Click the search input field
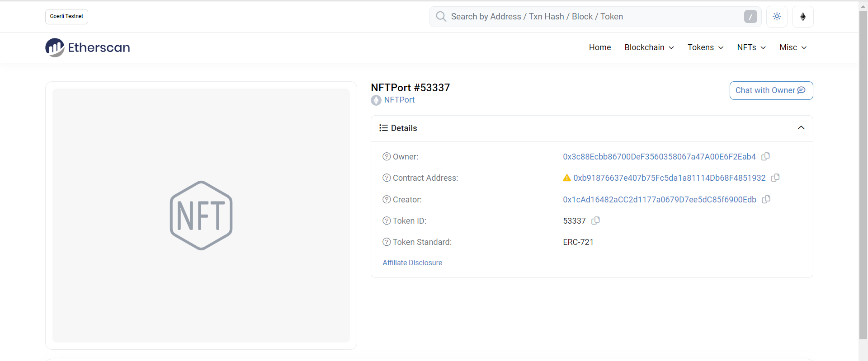868x361 pixels. click(x=595, y=17)
